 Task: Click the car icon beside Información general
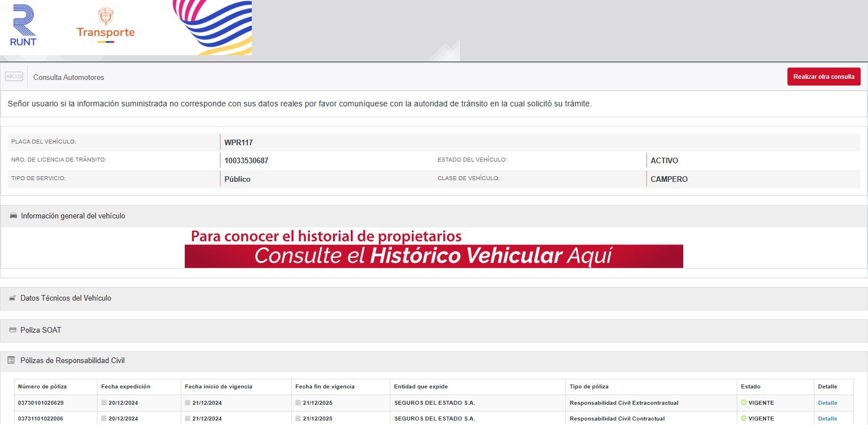[x=14, y=216]
